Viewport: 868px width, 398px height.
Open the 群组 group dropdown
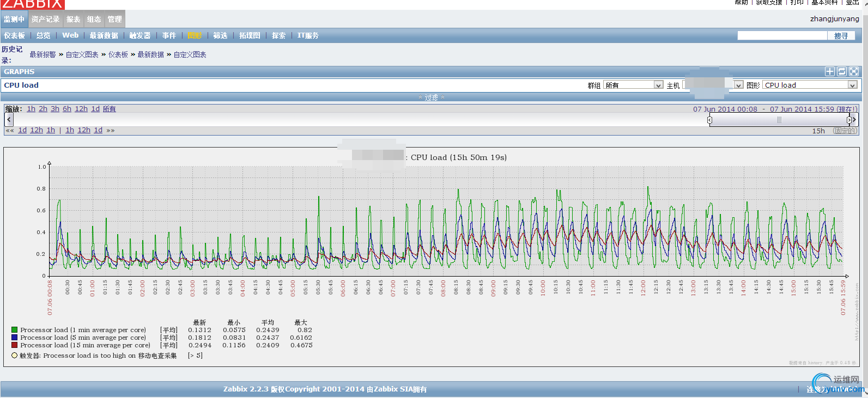pyautogui.click(x=633, y=85)
